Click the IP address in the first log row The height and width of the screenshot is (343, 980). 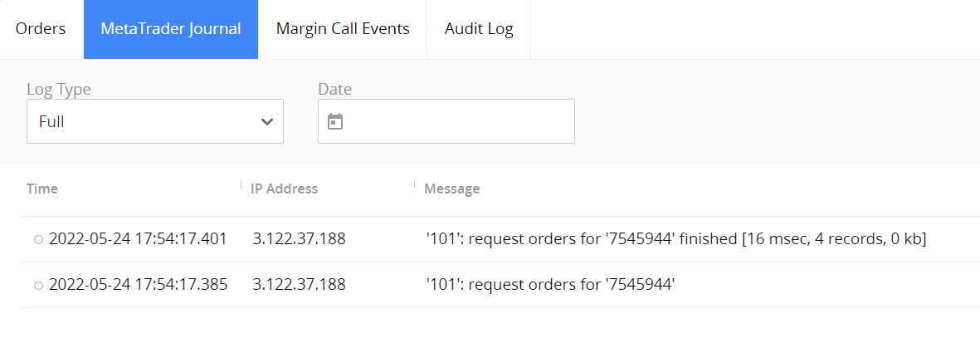(299, 239)
